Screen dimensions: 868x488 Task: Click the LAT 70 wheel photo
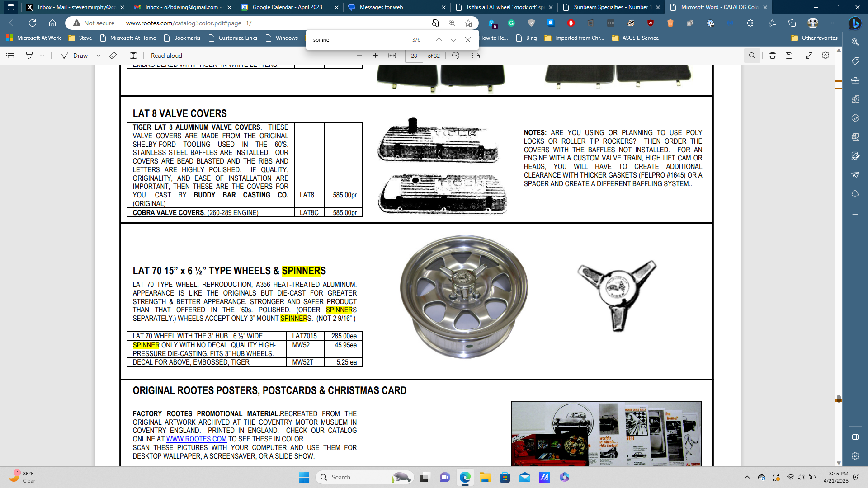[464, 297]
